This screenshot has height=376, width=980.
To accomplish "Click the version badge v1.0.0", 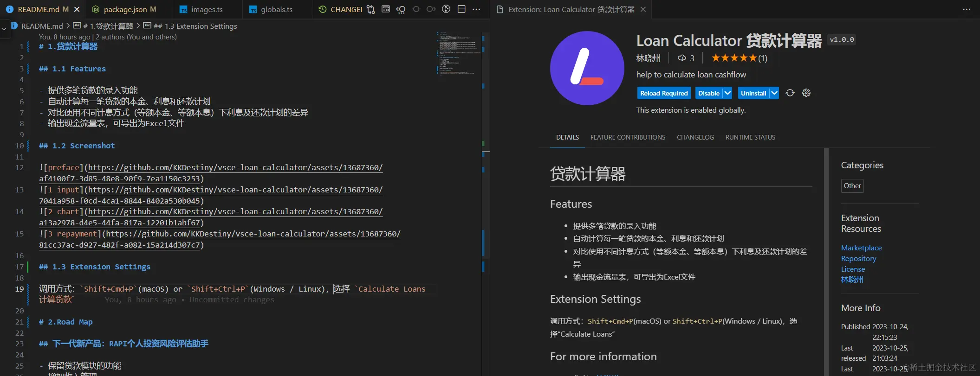I will pyautogui.click(x=842, y=40).
